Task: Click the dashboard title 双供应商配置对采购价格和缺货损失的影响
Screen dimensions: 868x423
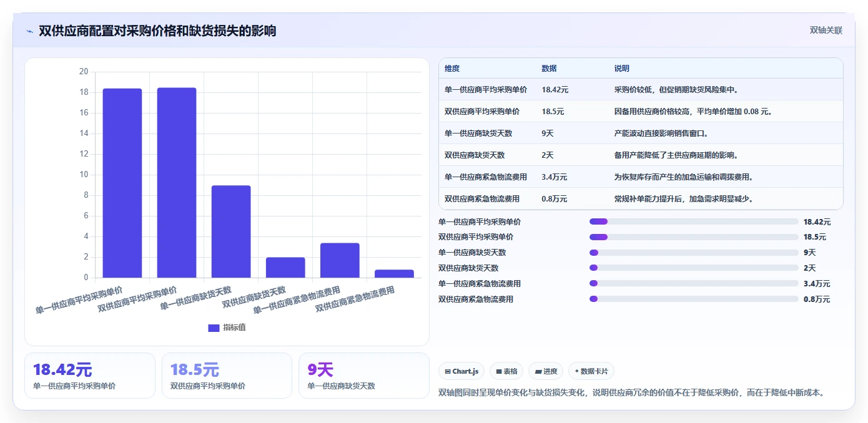Action: (x=157, y=31)
